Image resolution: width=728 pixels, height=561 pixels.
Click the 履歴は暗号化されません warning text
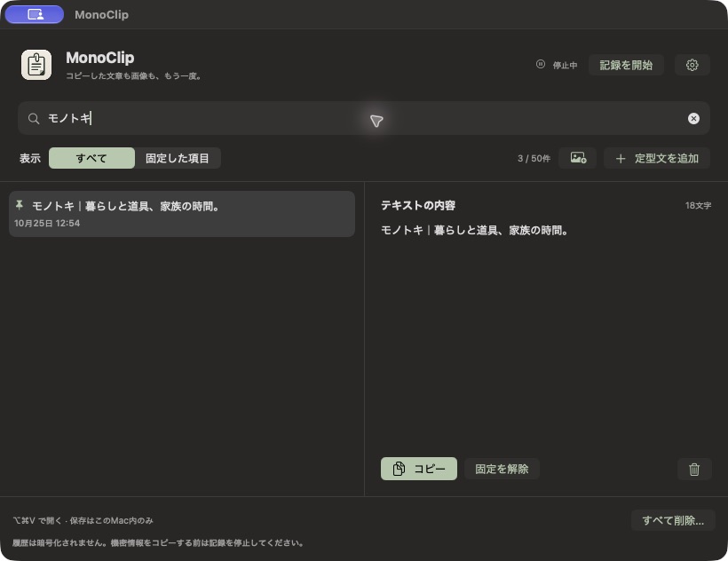tap(158, 543)
